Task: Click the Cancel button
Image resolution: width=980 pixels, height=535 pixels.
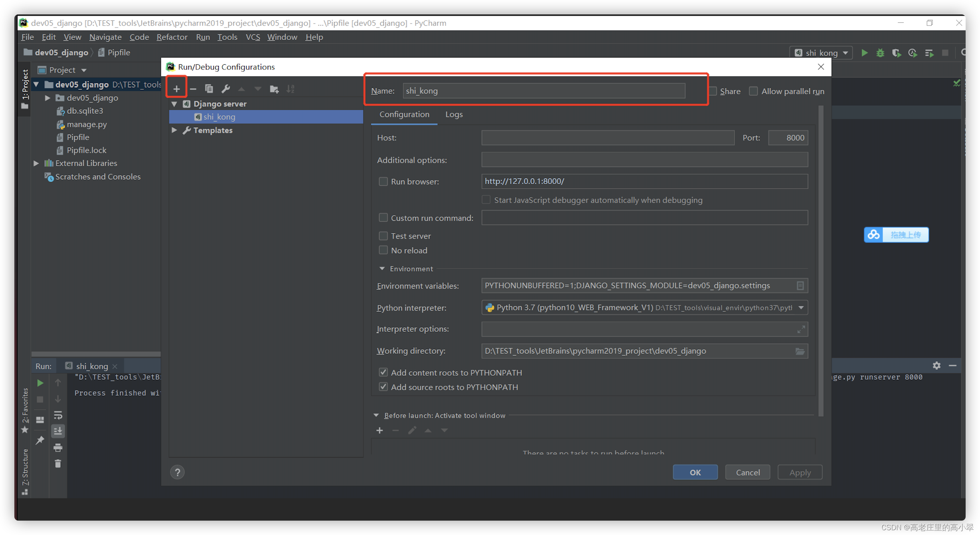Action: tap(747, 472)
